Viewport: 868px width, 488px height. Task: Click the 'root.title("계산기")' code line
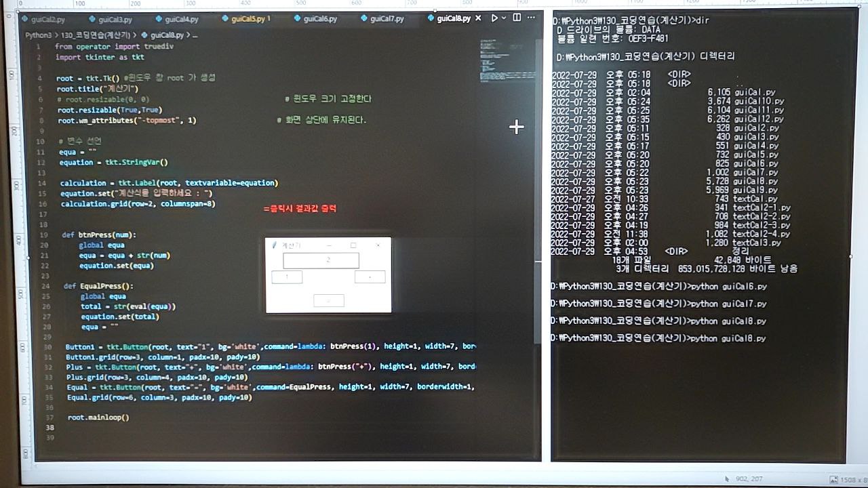[98, 89]
